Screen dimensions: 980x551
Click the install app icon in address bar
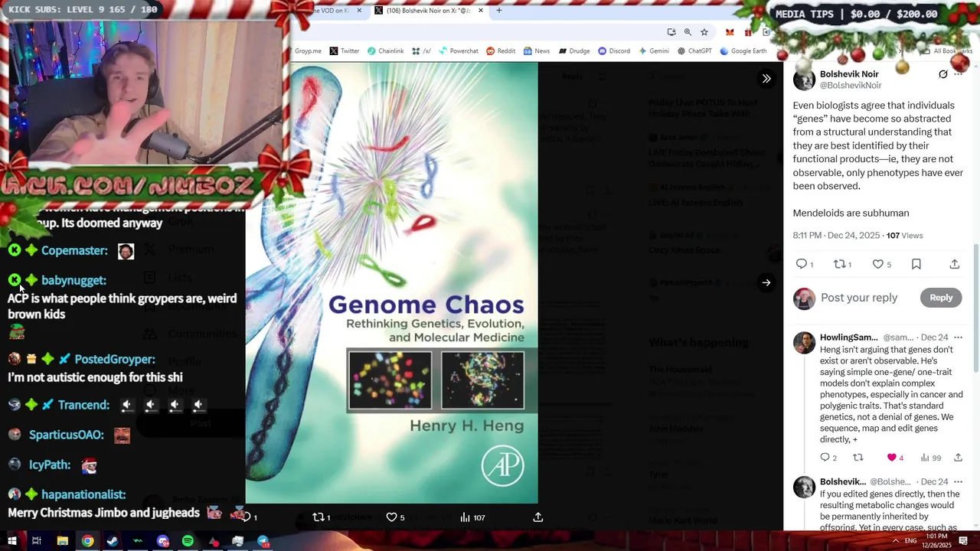click(671, 32)
